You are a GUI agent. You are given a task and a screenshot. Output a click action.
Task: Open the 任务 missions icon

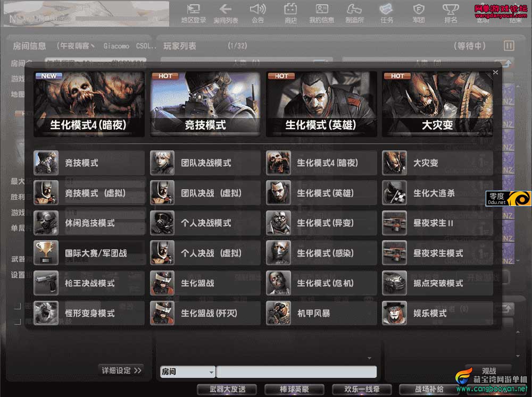coord(387,14)
